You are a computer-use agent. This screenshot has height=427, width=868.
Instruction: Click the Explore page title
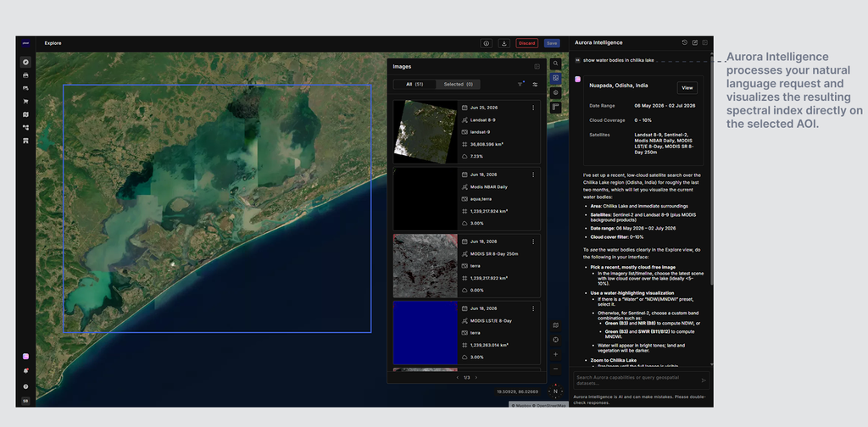coord(53,43)
